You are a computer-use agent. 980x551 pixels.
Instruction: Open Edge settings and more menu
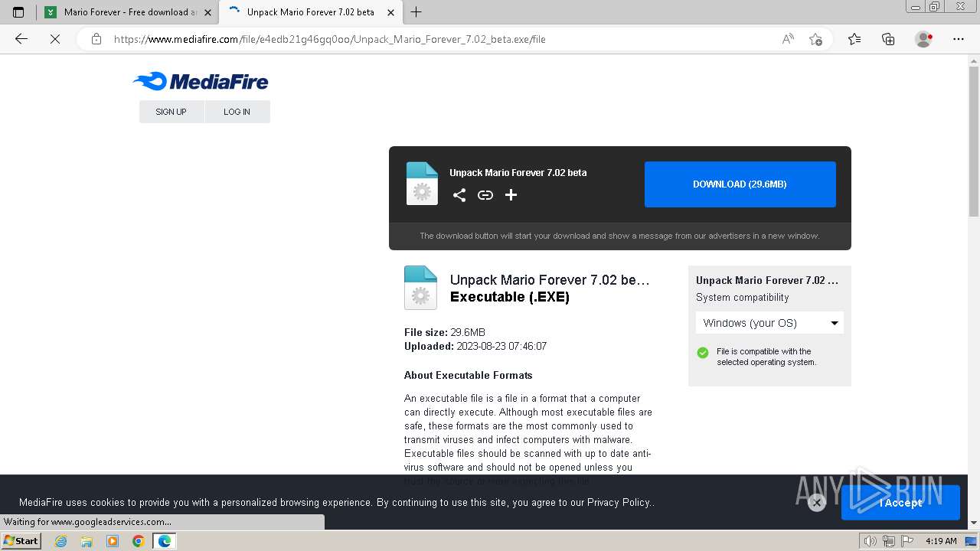pos(959,39)
